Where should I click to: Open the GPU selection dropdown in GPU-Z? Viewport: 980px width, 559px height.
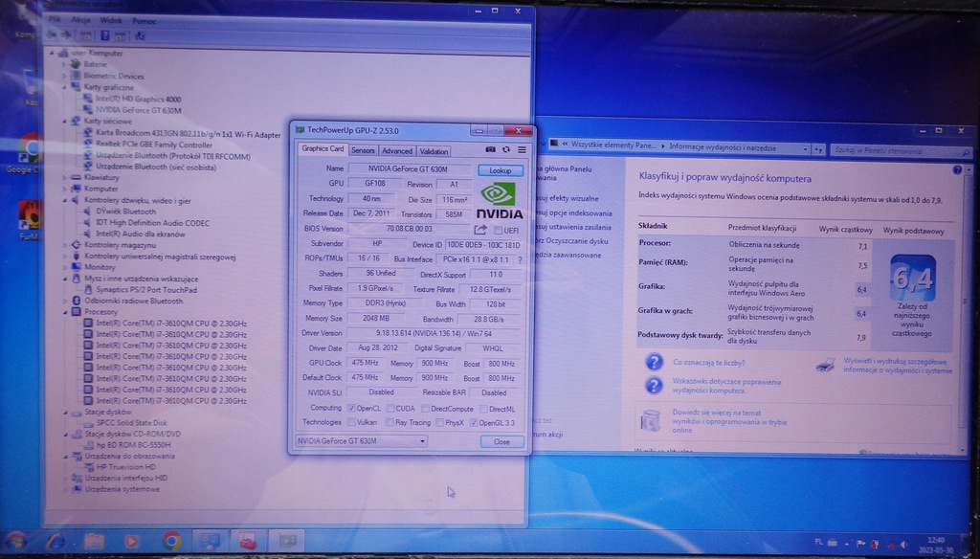pyautogui.click(x=361, y=441)
